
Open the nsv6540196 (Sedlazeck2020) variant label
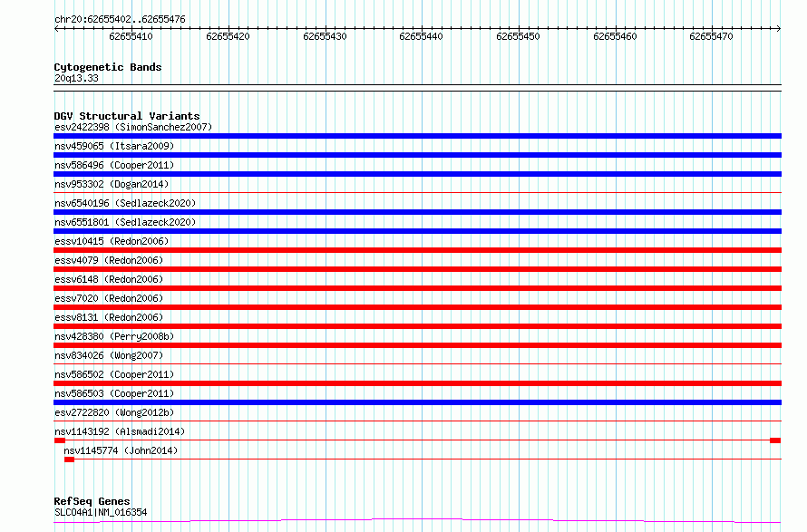pos(125,203)
